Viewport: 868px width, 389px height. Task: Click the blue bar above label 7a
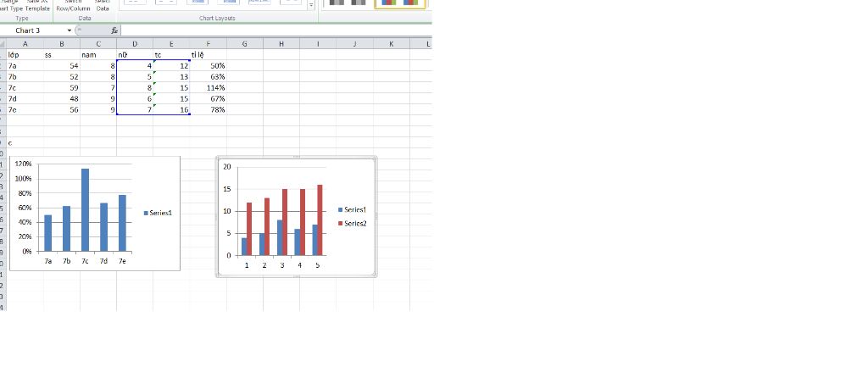[x=48, y=233]
